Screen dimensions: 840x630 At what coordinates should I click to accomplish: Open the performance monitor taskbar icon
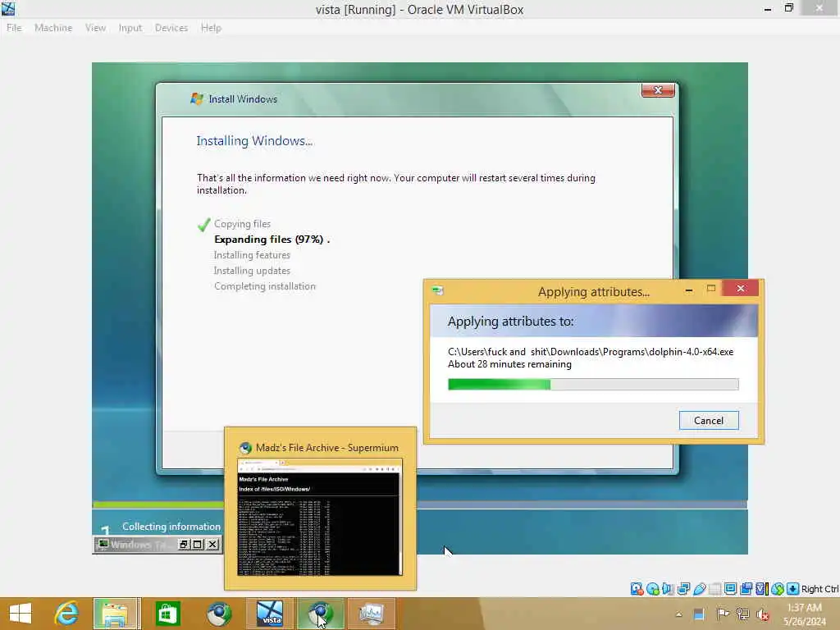[x=372, y=614]
